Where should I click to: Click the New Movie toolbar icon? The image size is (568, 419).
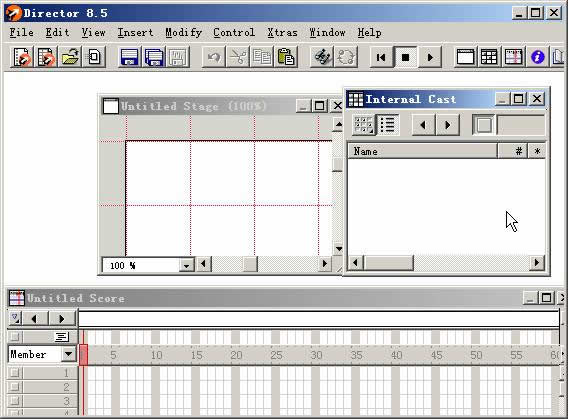pyautogui.click(x=22, y=57)
